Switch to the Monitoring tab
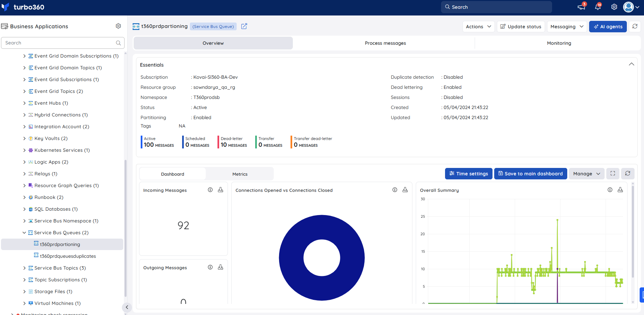This screenshot has height=315, width=644. pyautogui.click(x=559, y=43)
